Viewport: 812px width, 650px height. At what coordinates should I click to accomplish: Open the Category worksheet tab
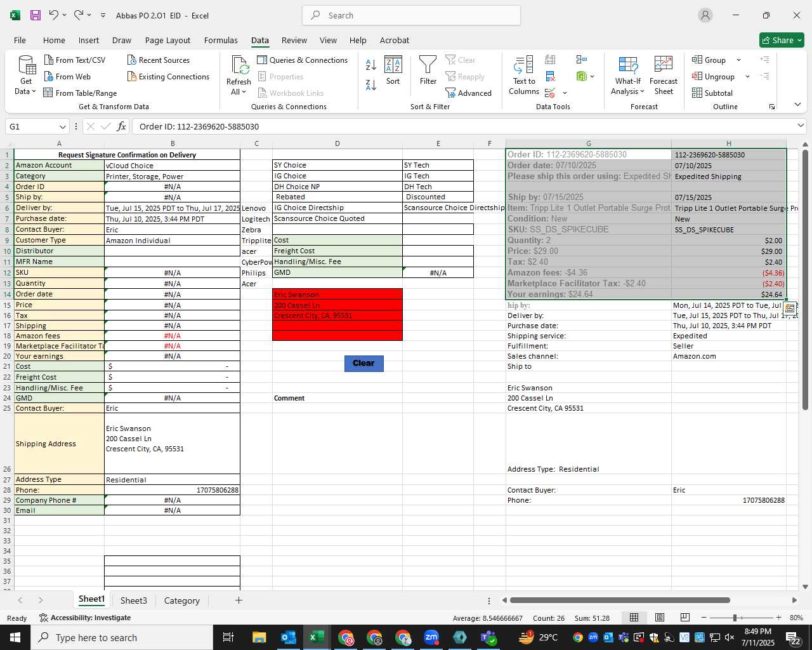click(x=181, y=600)
